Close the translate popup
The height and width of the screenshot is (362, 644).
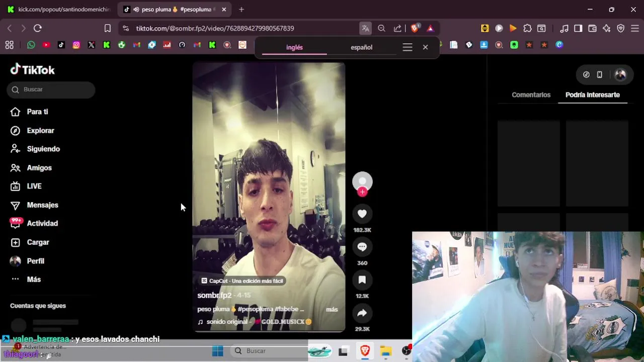[x=425, y=47]
